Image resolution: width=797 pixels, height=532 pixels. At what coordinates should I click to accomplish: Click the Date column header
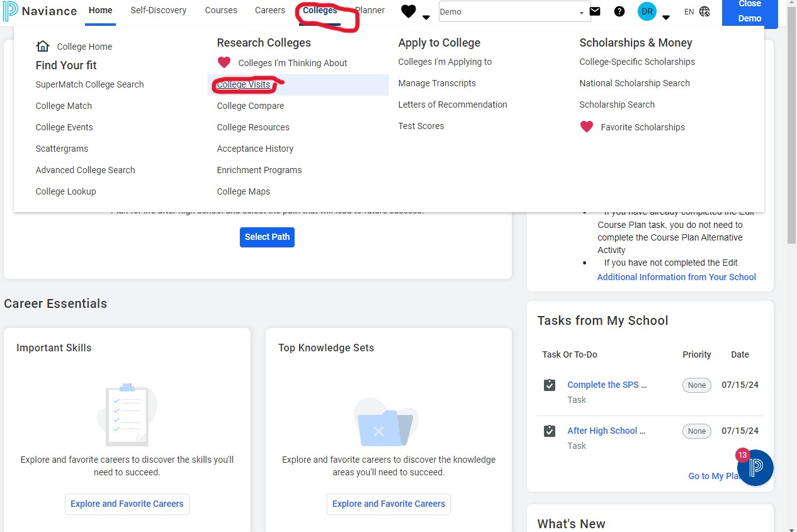(740, 354)
